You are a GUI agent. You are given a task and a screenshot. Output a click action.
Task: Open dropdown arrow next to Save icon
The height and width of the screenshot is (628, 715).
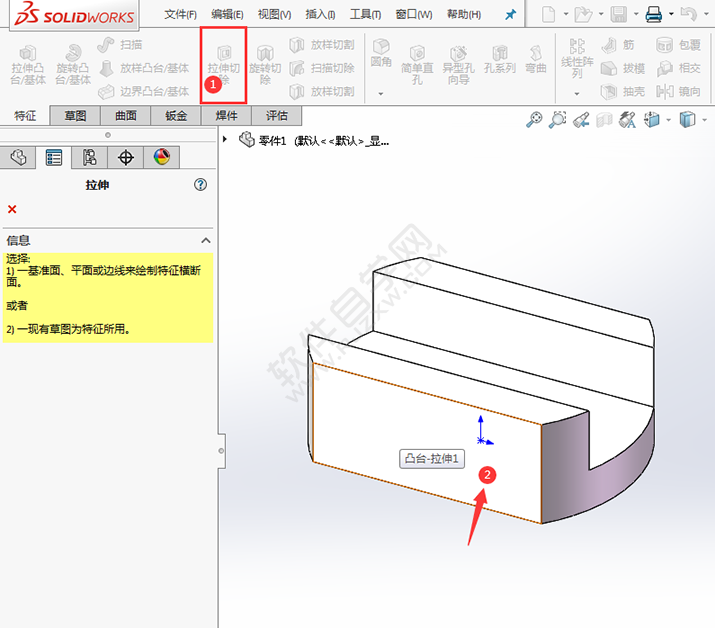[636, 14]
